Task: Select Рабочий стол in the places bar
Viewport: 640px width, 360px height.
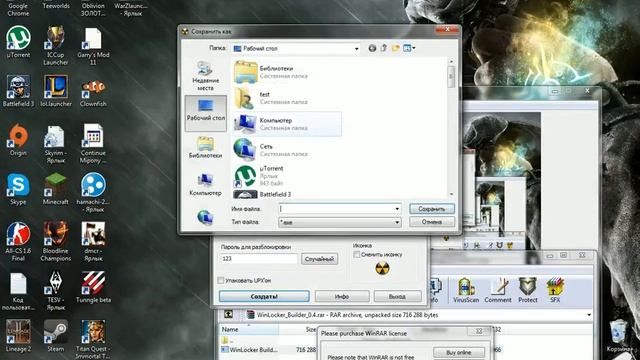Action: (205, 113)
